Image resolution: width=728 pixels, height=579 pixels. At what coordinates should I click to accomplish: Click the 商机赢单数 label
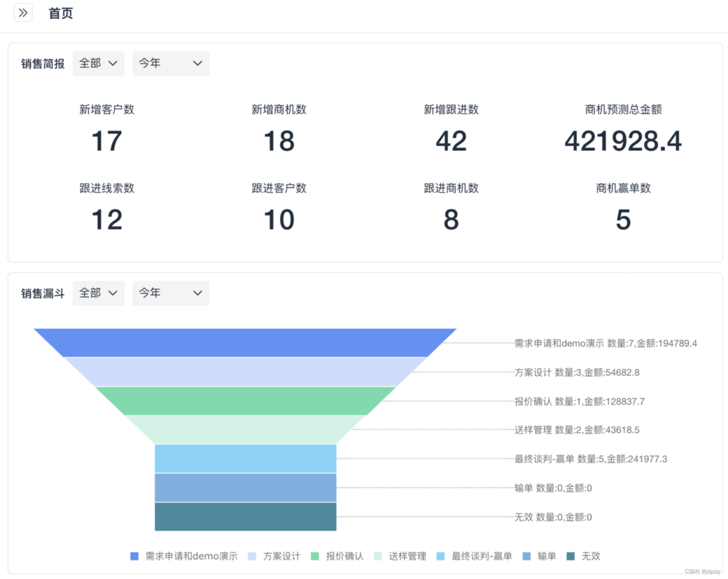[623, 188]
